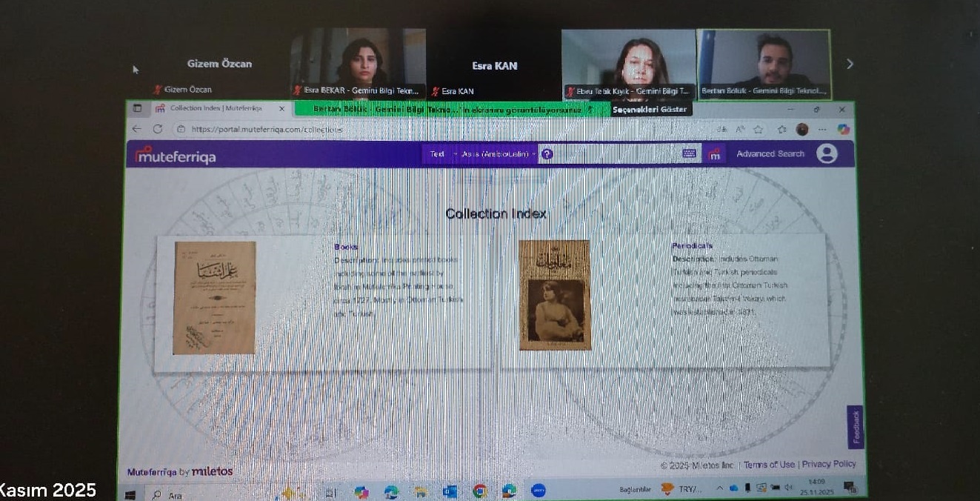Click the Muteferriqa search button icon
The height and width of the screenshot is (501, 980).
tap(714, 154)
